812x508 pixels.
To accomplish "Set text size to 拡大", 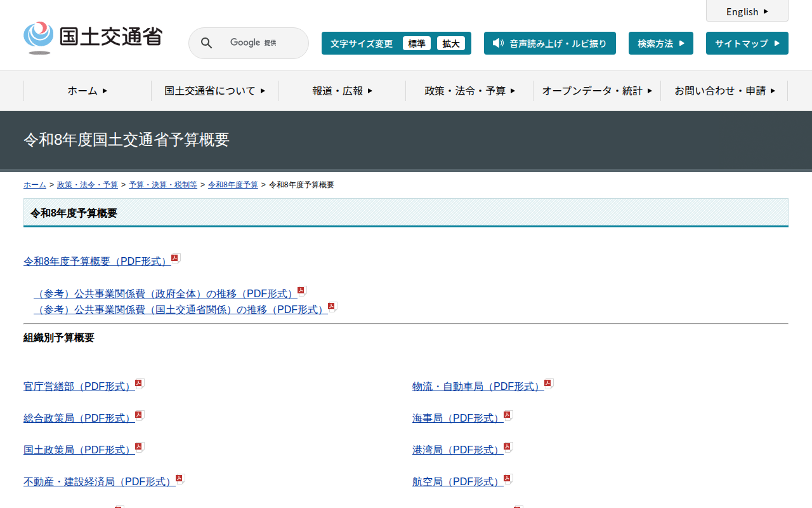I will click(x=451, y=43).
